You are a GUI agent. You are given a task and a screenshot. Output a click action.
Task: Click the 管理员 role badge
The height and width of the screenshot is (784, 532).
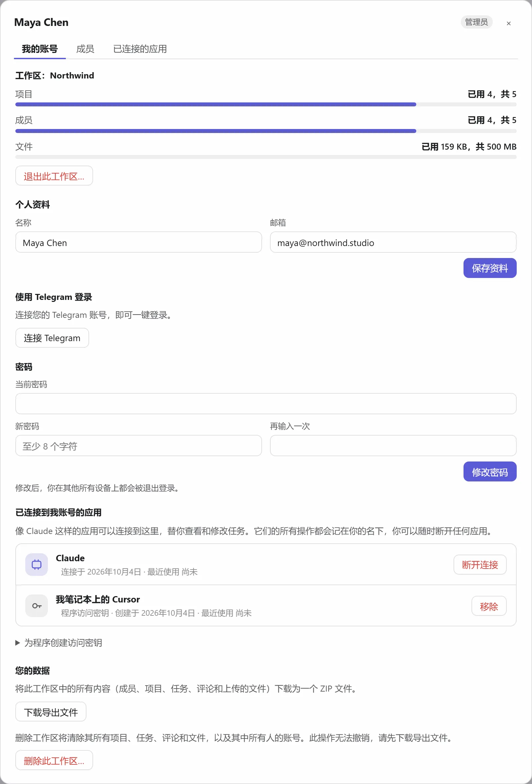(x=477, y=22)
